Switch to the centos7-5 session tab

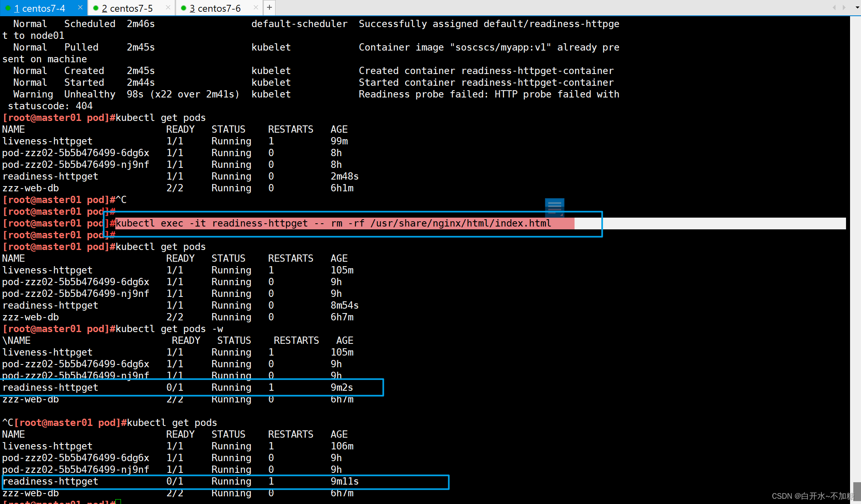pos(127,8)
